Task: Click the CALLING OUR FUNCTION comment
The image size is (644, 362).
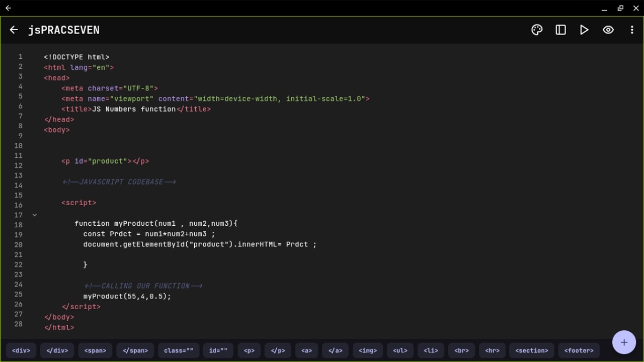Action: pyautogui.click(x=143, y=286)
